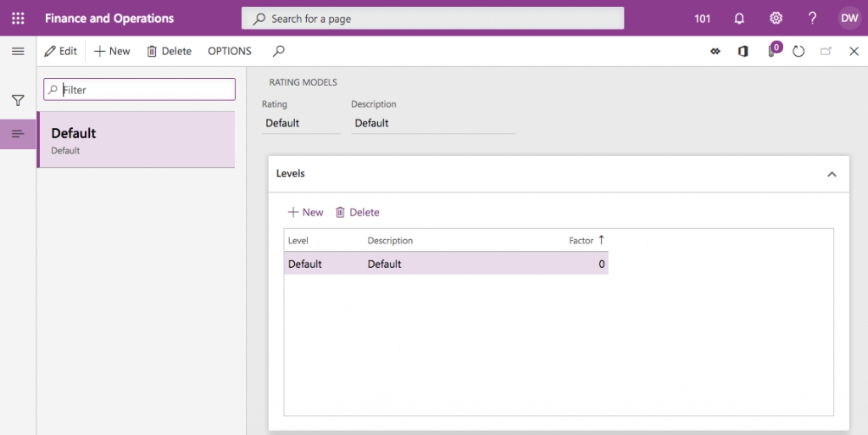Delete the selected level in Levels

[x=358, y=212]
